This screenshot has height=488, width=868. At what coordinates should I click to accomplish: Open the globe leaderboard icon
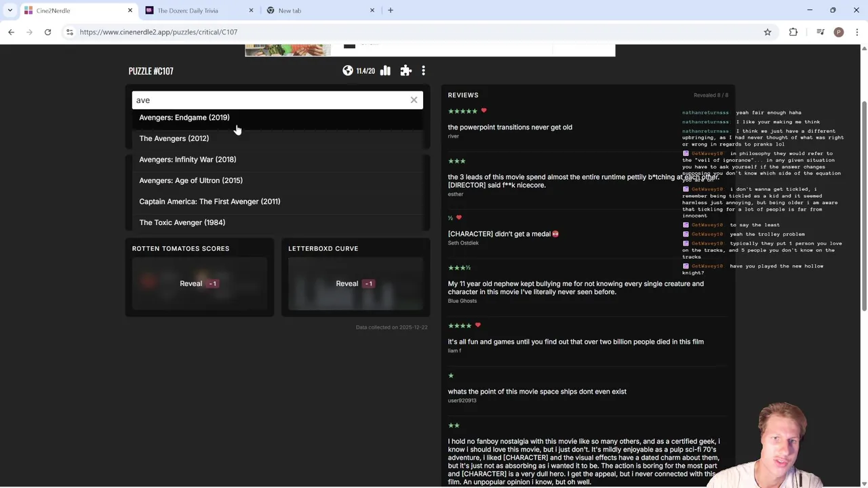(348, 70)
